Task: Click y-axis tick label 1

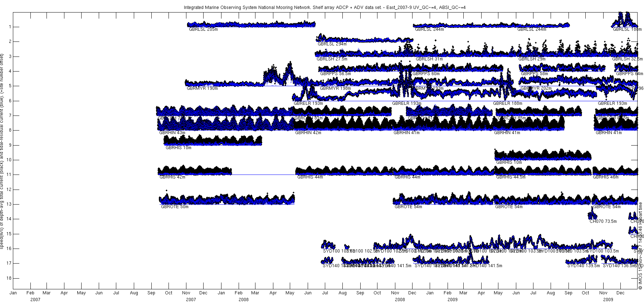Action: [x=10, y=27]
